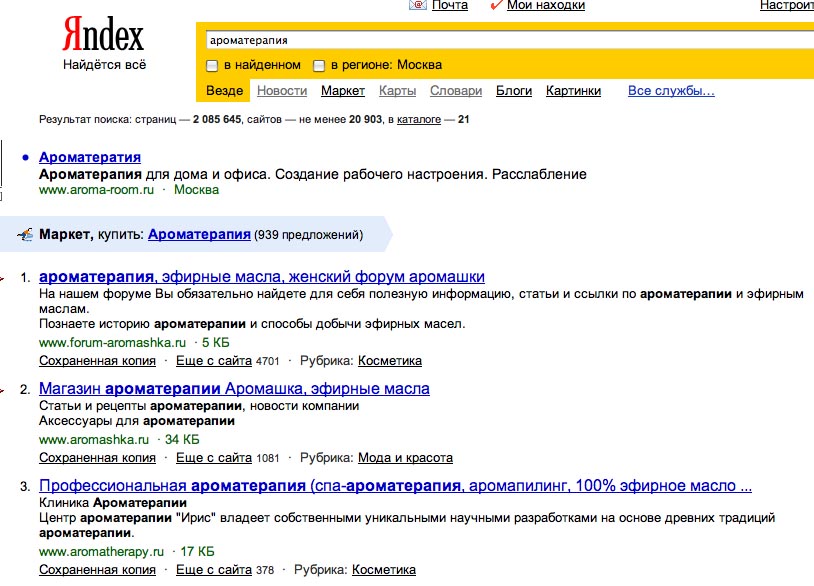Screen dimensions: 814x586
Task: Open result 'Магазин ароматерапии Аромашка, эфирные масла'
Action: [234, 389]
